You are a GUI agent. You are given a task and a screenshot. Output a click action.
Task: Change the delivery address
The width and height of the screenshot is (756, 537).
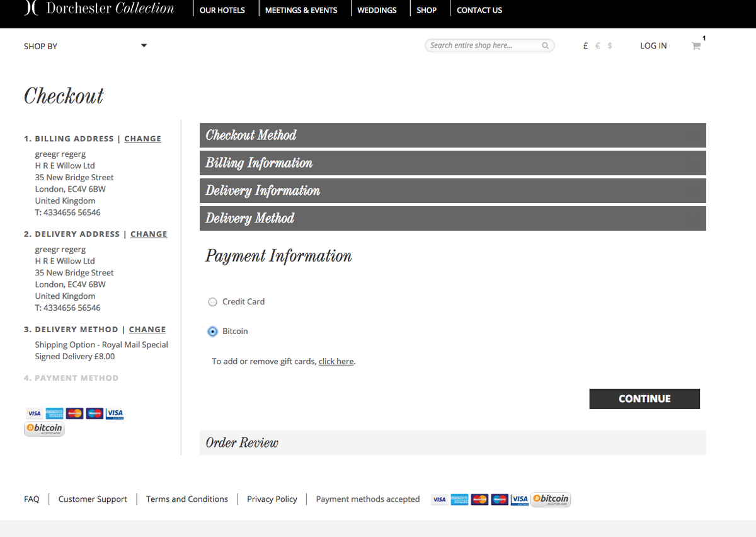click(149, 234)
